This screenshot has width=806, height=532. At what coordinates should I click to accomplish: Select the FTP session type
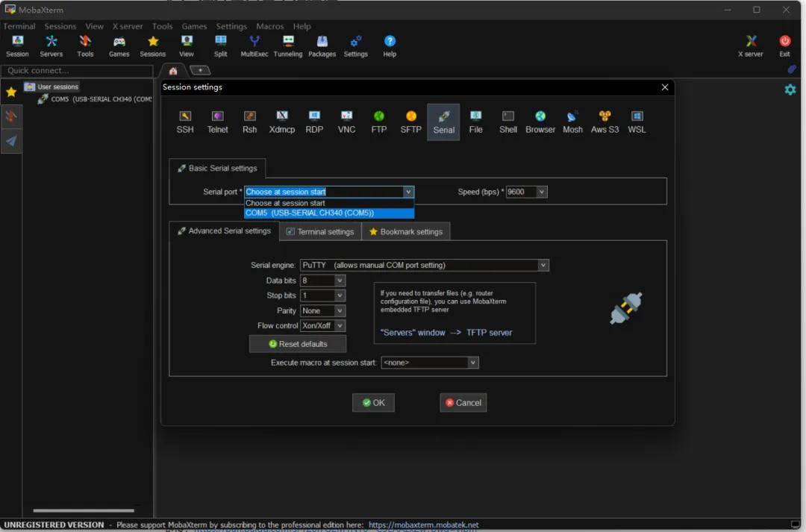pos(379,122)
